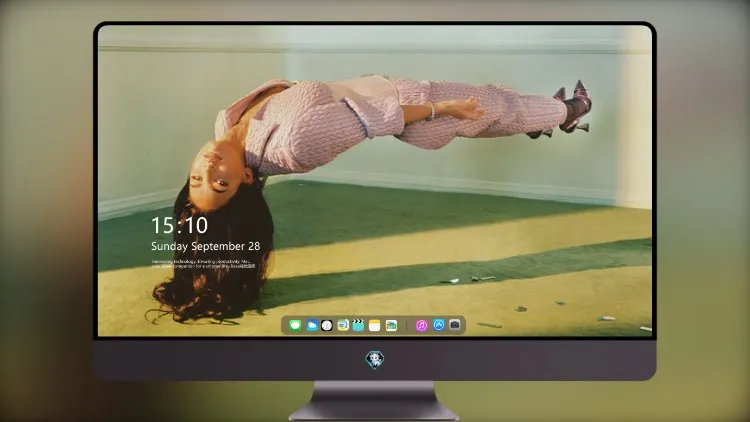Launch the pink iTunes music app
Image resolution: width=750 pixels, height=422 pixels.
click(x=421, y=325)
